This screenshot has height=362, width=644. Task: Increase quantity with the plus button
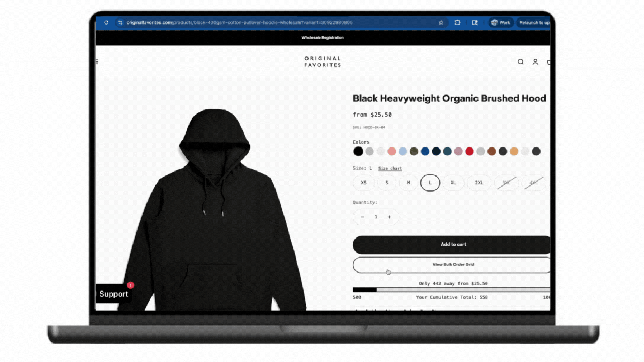[389, 217]
